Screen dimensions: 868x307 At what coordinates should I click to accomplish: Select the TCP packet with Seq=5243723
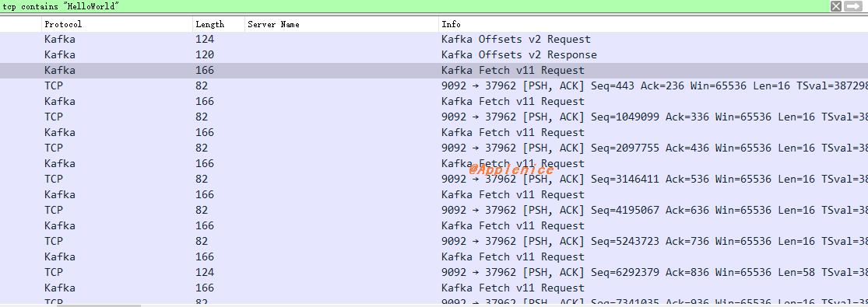[x=434, y=241]
